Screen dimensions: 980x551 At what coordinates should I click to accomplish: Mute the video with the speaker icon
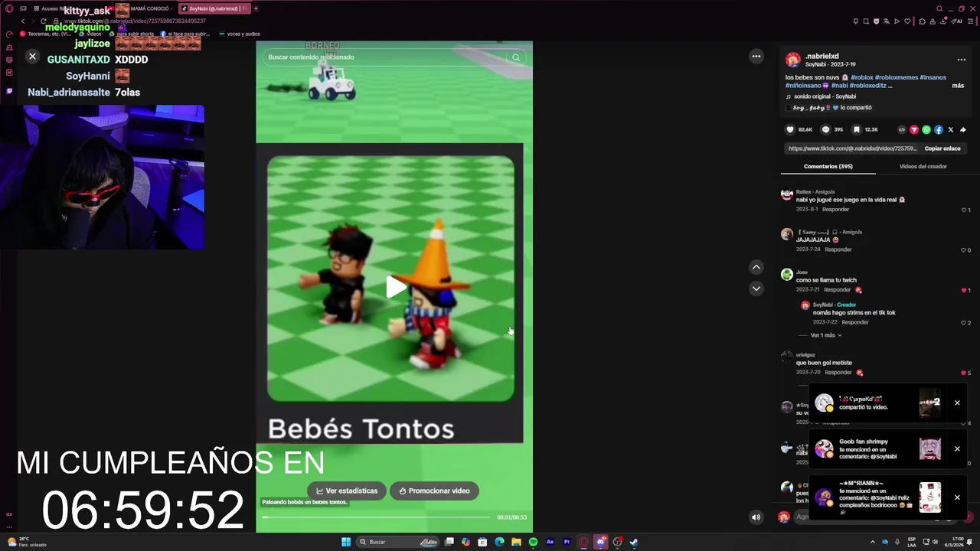pyautogui.click(x=756, y=517)
